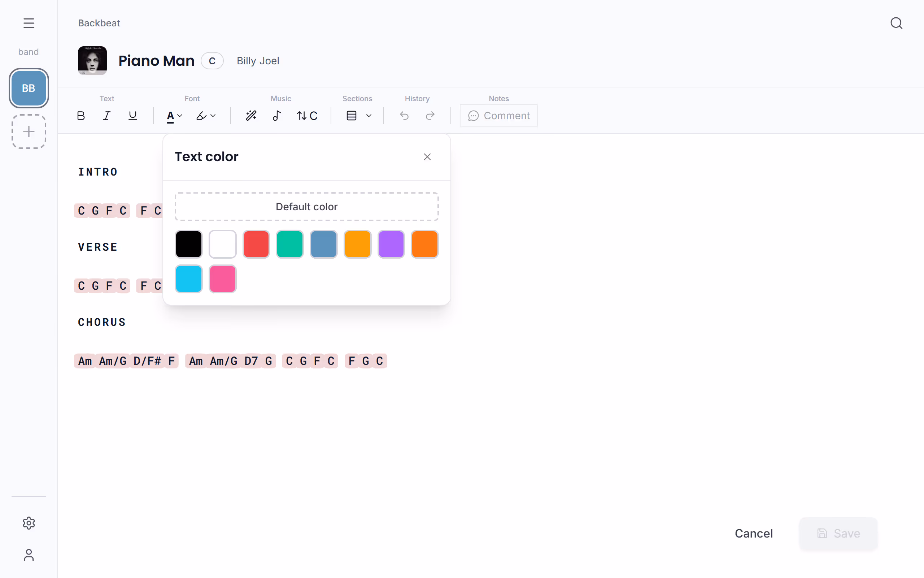924x578 pixels.
Task: Select the VERSE section heading
Action: click(98, 247)
